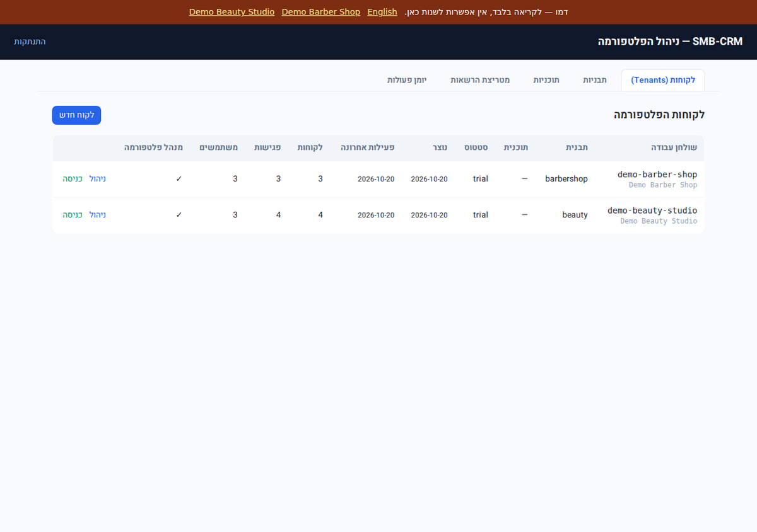Image resolution: width=757 pixels, height=532 pixels.
Task: Open the Demo Barber Shop banner link
Action: 321,12
